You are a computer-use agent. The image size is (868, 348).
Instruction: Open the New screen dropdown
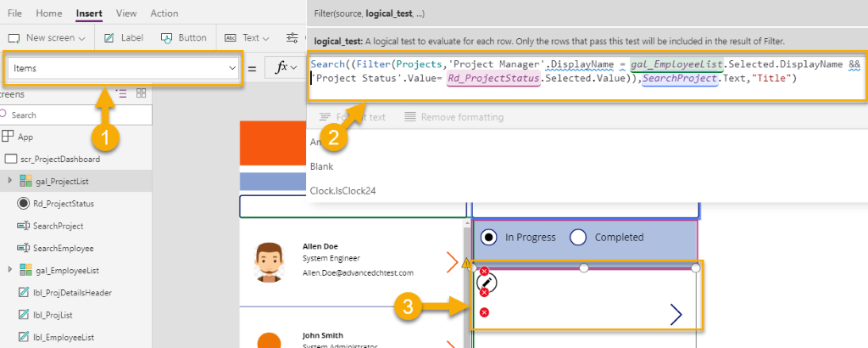coord(47,37)
